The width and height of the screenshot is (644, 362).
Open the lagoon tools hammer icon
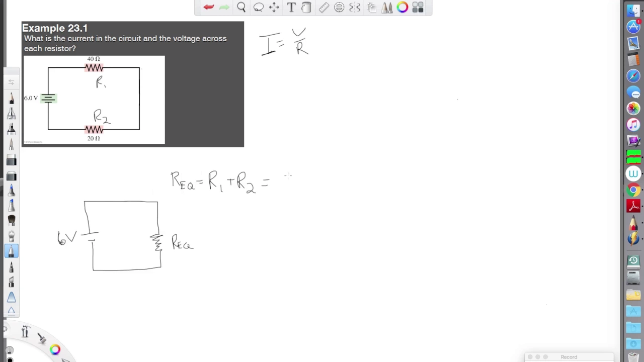pos(25,332)
